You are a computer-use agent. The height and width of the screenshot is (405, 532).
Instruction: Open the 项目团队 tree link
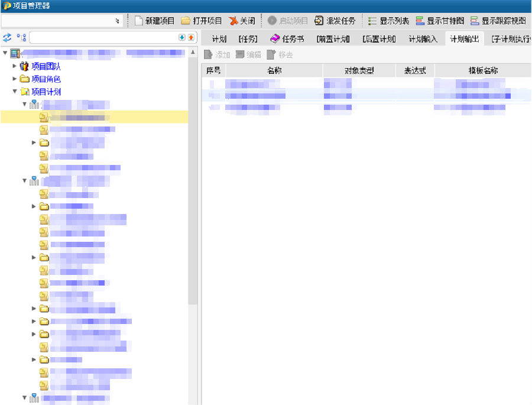click(46, 66)
